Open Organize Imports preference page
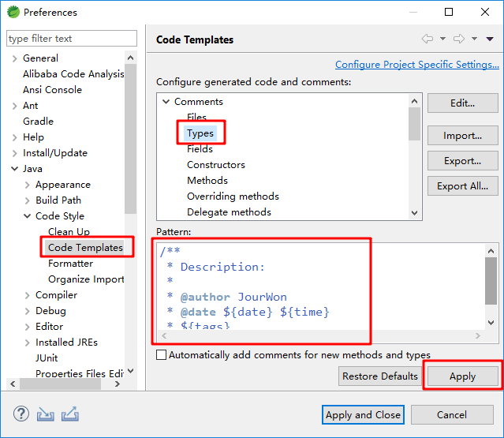This screenshot has width=504, height=438. [x=86, y=279]
